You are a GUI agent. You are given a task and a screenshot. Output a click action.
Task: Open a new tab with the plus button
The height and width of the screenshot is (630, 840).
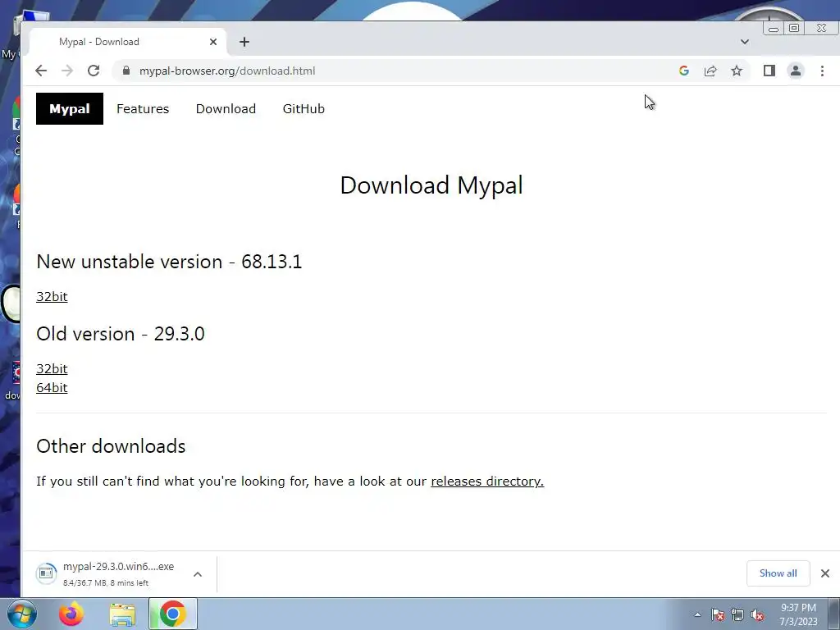pos(244,42)
